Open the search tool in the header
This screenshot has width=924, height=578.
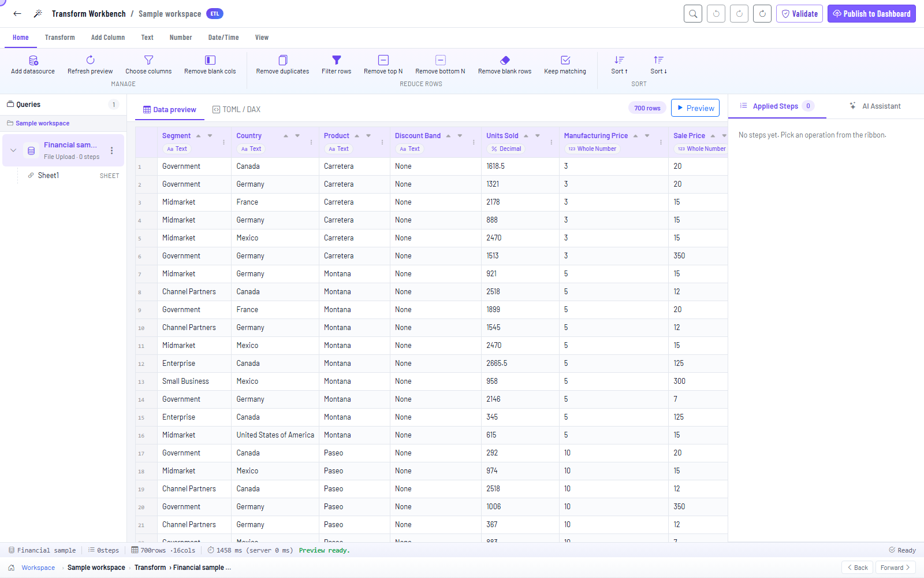coord(693,14)
